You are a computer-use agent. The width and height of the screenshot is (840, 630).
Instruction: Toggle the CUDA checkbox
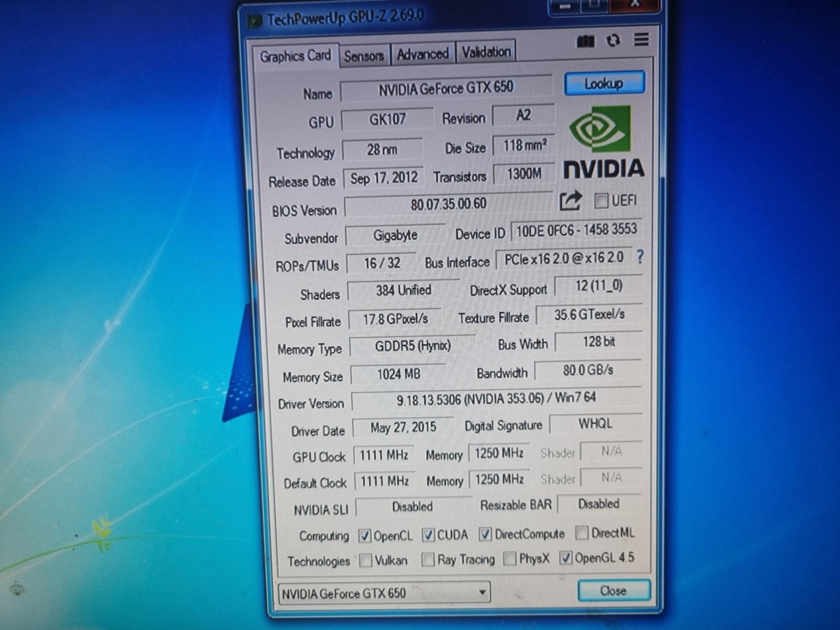tap(428, 535)
